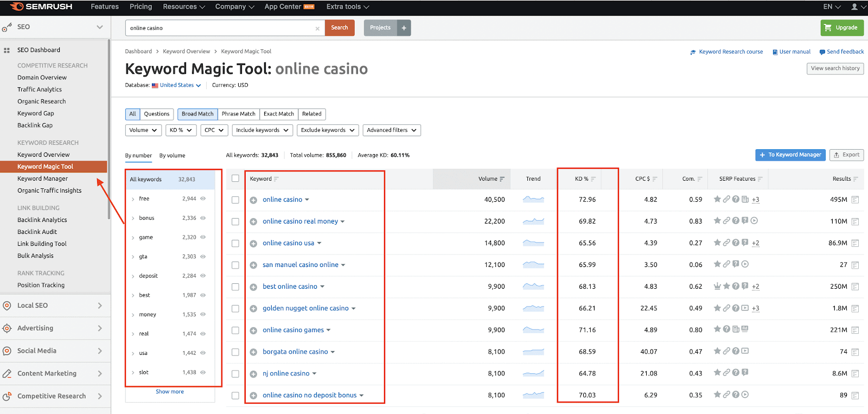Check the box for 'online casino real money'
Viewport: 868px width, 414px height.
(235, 221)
